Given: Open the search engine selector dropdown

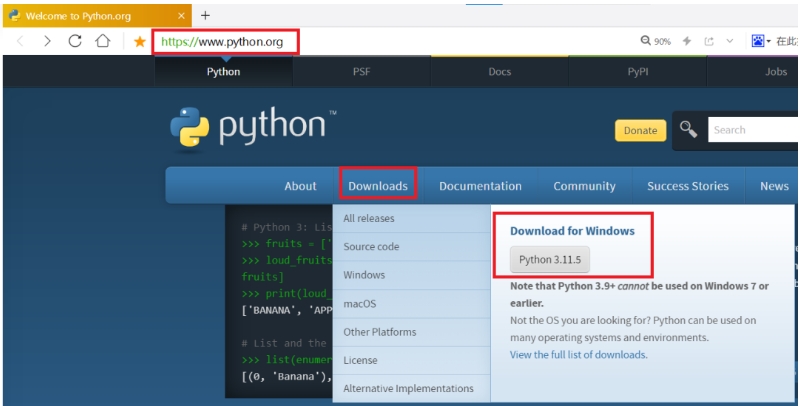Looking at the screenshot, I should coord(761,41).
